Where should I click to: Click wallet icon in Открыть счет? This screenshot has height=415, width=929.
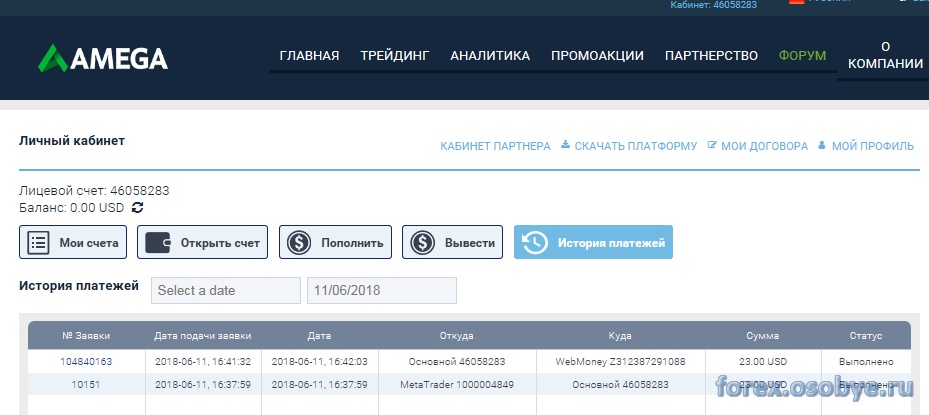[158, 242]
